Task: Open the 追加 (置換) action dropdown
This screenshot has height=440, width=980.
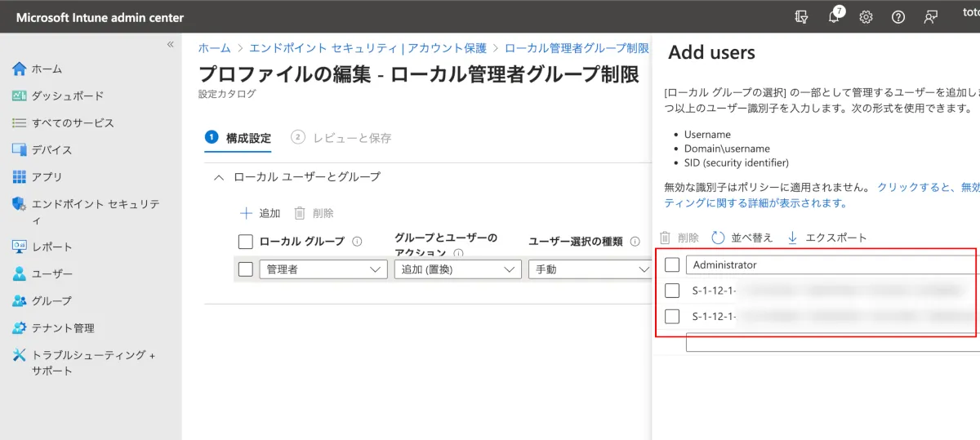Action: click(457, 269)
